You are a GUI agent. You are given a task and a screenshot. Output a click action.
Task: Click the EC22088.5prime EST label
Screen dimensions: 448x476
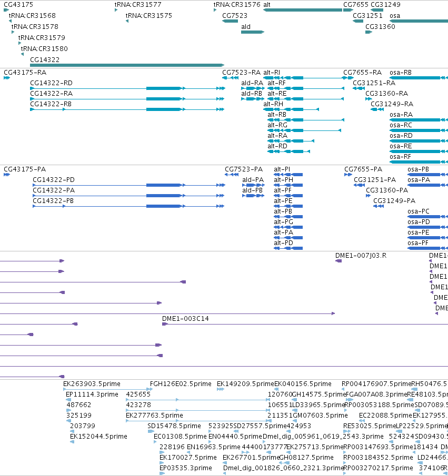coord(385,416)
